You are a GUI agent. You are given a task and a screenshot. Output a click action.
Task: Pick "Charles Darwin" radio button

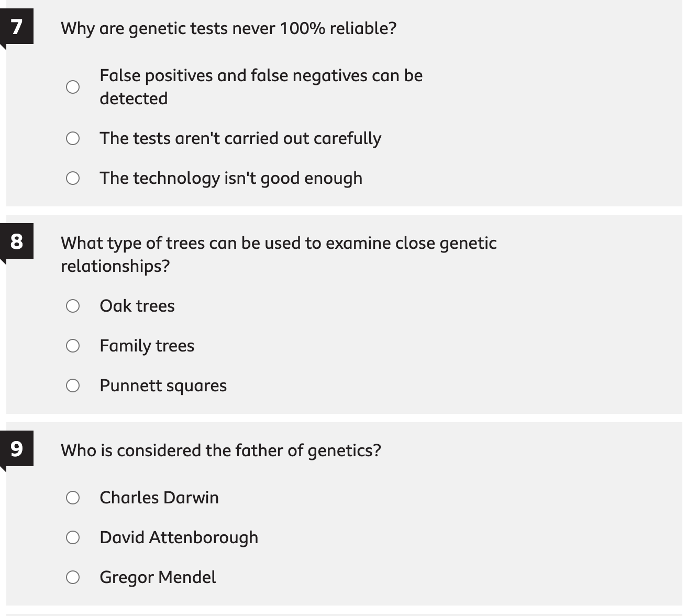73,498
